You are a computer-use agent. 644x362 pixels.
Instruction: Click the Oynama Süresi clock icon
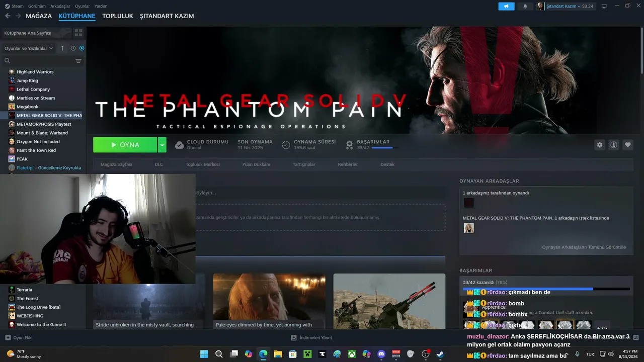pos(286,145)
